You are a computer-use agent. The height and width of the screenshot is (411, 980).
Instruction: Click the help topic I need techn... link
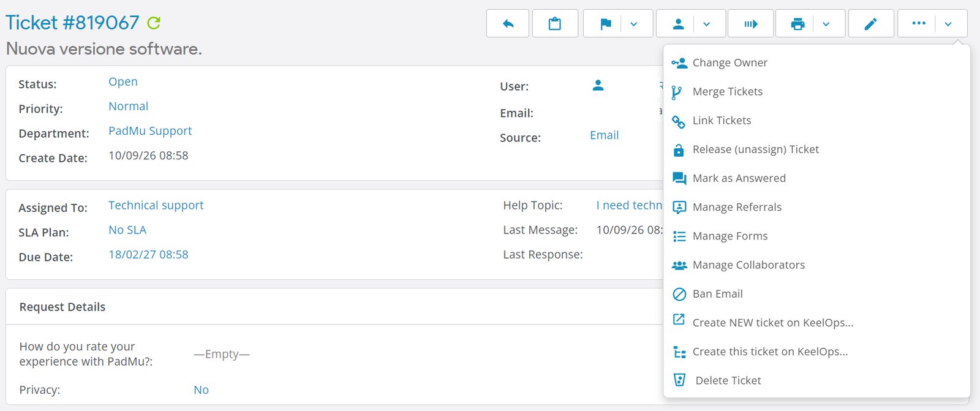tap(630, 205)
